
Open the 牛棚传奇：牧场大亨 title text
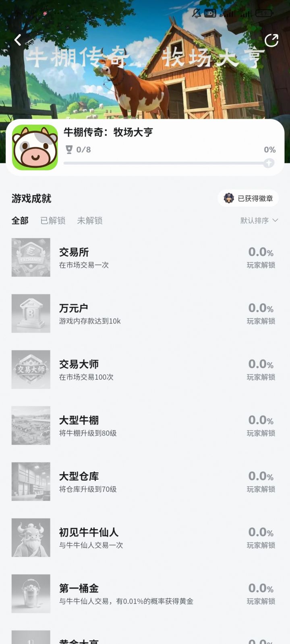(108, 132)
